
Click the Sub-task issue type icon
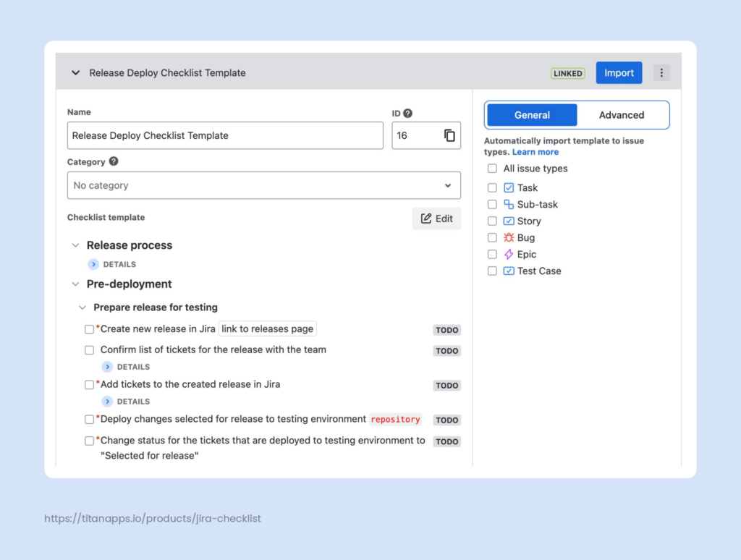(509, 204)
